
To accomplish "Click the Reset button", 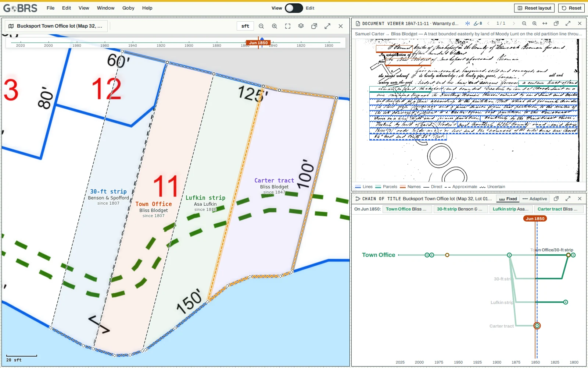I will pos(572,8).
